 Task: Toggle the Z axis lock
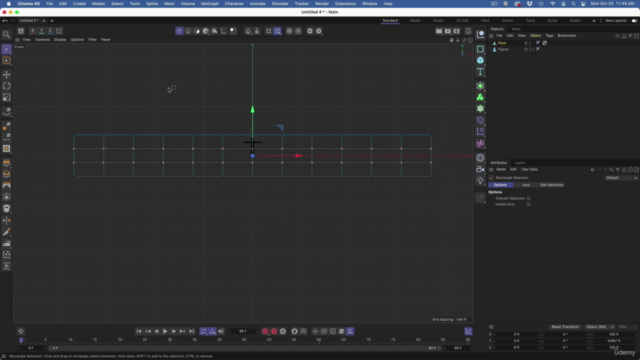tap(50, 31)
